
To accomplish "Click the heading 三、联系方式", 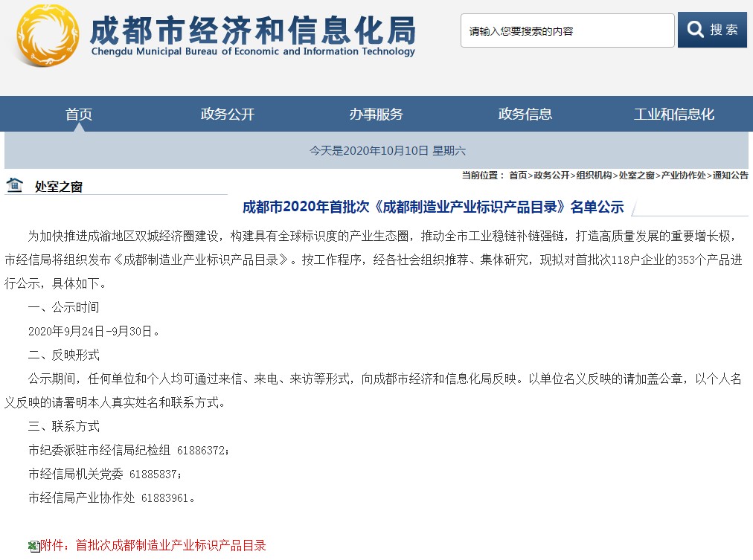I will 63,426.
